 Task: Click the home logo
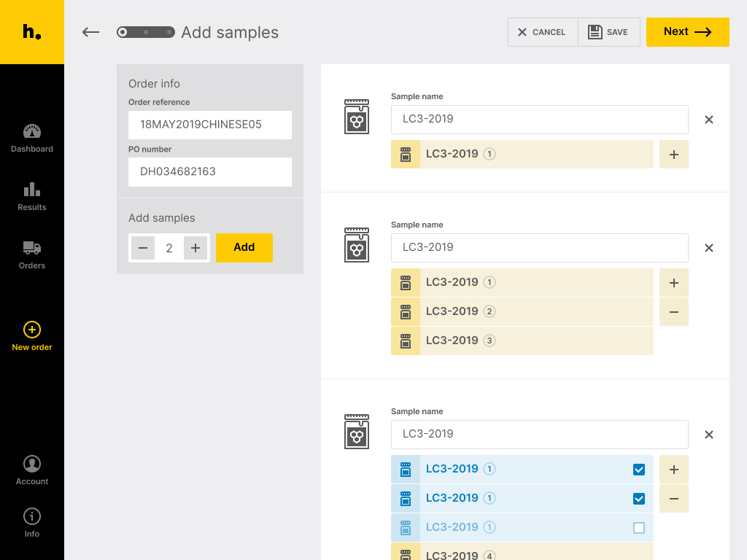tap(32, 32)
